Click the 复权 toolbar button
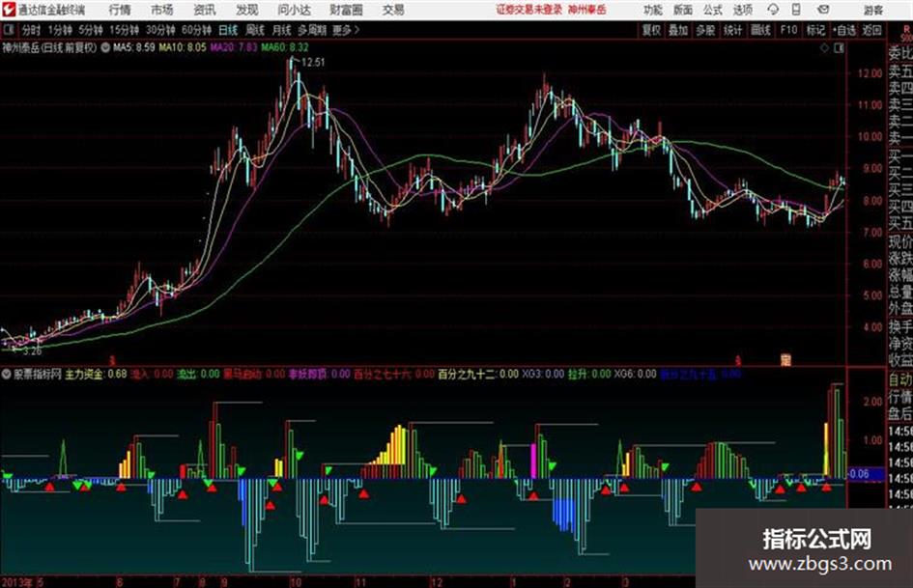The height and width of the screenshot is (588, 913). coord(651,30)
